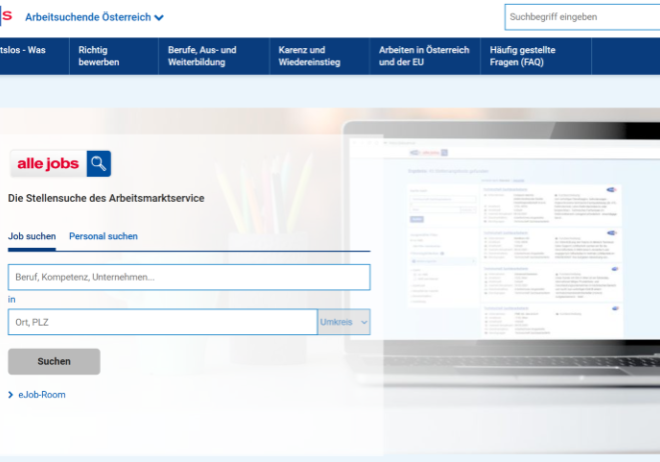Switch to the Personal suchen tab
The width and height of the screenshot is (660, 462).
click(x=103, y=236)
